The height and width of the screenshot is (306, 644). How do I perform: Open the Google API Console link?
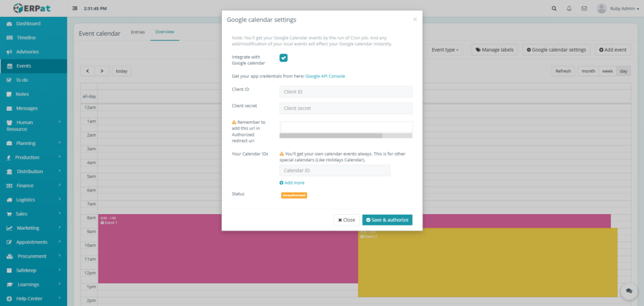tap(325, 76)
